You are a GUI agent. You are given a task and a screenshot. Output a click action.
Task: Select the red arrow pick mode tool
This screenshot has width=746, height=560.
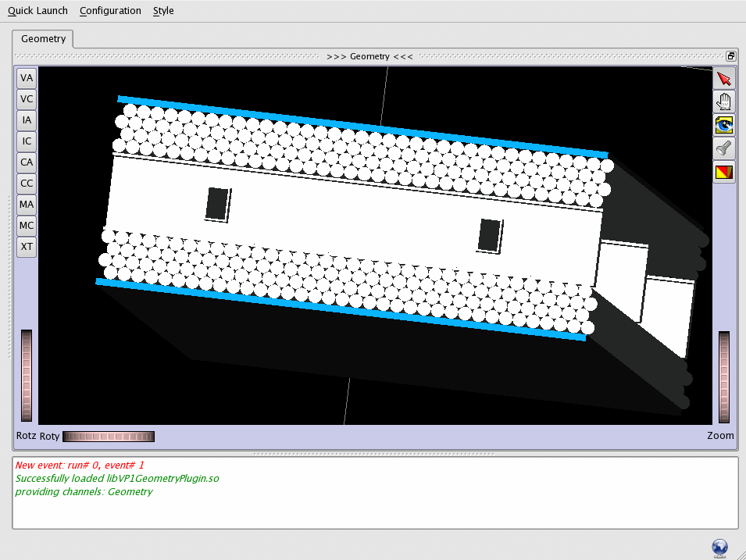(724, 80)
